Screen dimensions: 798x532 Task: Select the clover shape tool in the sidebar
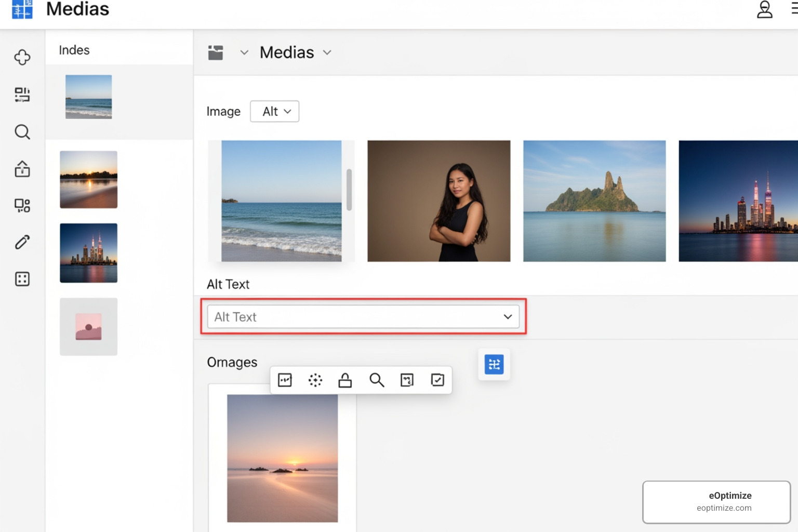coord(22,57)
